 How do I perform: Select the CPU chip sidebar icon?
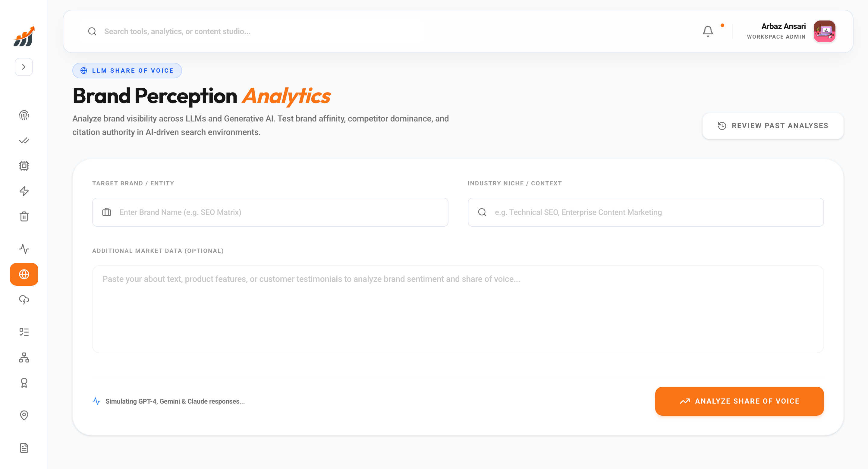[24, 166]
